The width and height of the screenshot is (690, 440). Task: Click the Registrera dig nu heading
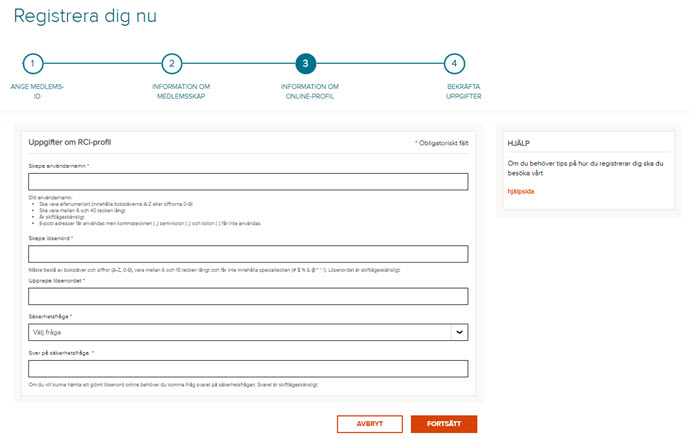coord(85,16)
